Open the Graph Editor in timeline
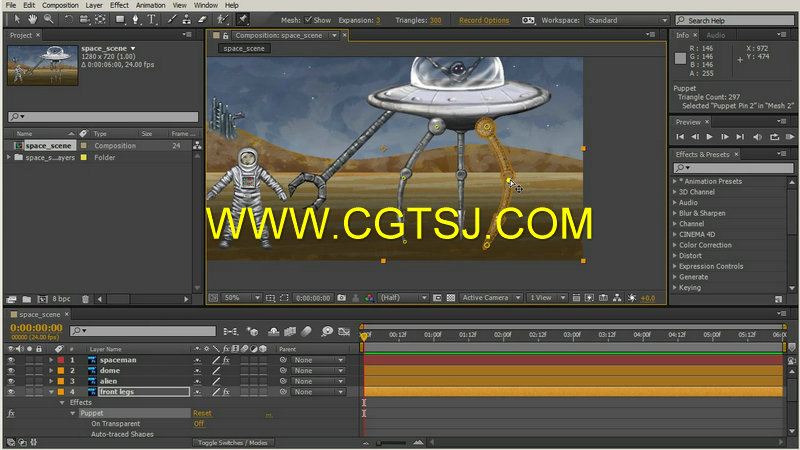800x450 pixels. tap(344, 332)
